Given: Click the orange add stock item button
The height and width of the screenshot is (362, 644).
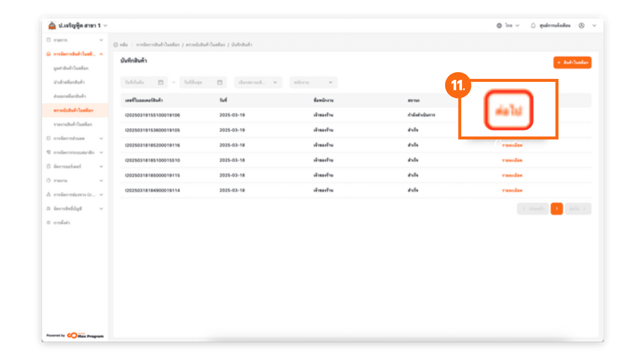Looking at the screenshot, I should tap(572, 63).
